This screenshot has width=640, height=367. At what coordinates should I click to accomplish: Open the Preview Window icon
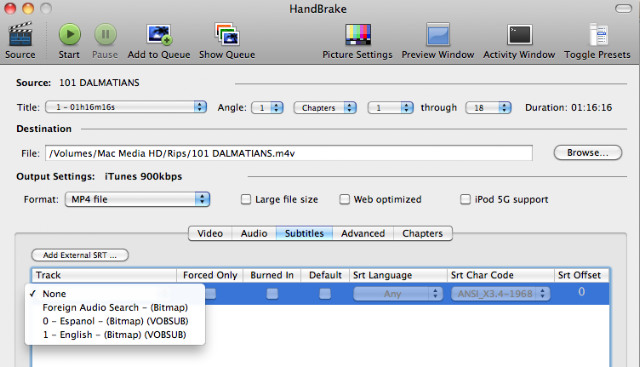[x=438, y=34]
